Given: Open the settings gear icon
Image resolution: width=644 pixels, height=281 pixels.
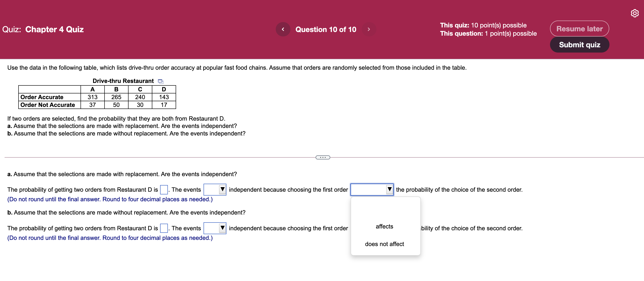Looking at the screenshot, I should pyautogui.click(x=634, y=13).
